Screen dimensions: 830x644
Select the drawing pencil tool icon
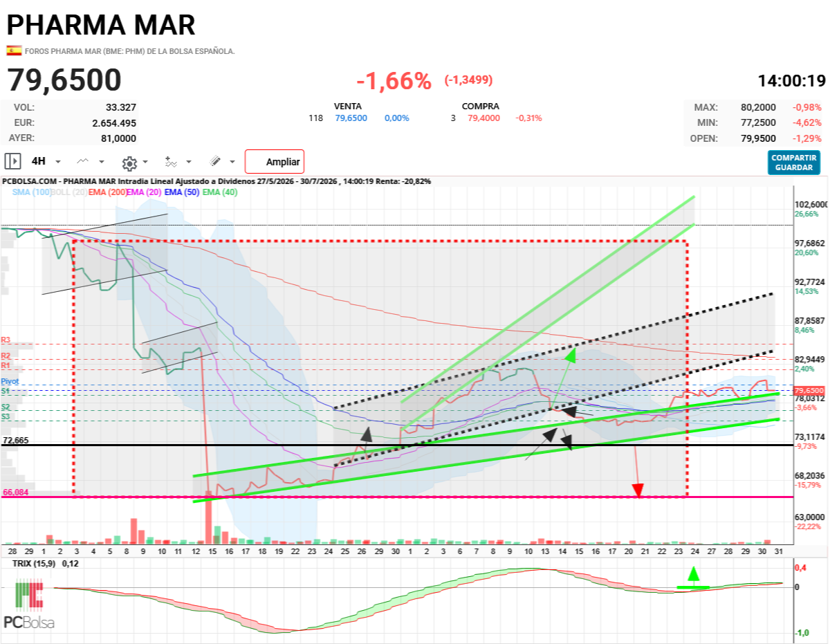point(215,161)
